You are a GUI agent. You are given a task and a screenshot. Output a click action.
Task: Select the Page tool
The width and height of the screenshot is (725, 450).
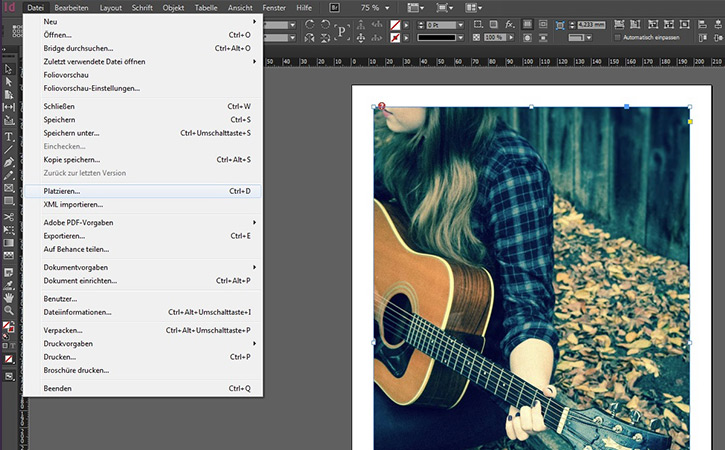coord(8,95)
